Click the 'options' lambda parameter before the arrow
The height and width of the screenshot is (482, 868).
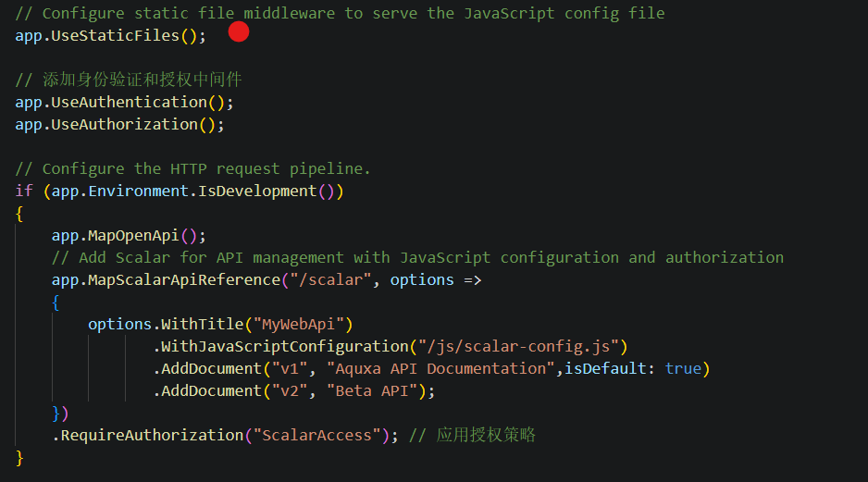click(422, 280)
